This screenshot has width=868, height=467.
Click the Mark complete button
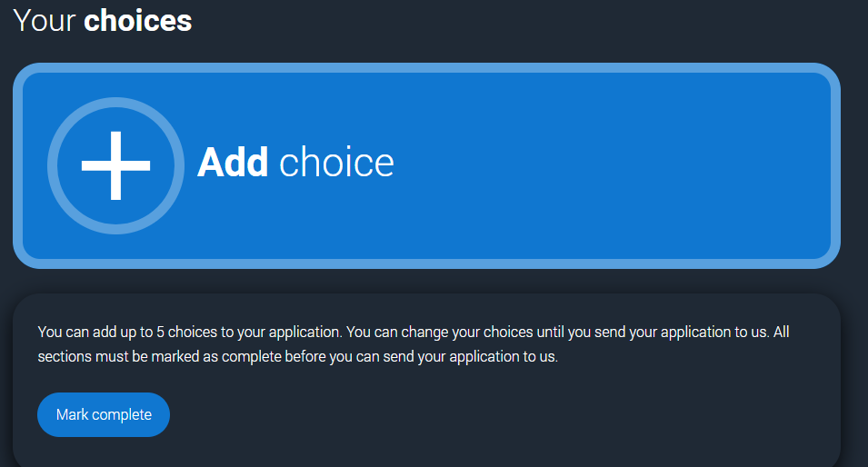pyautogui.click(x=104, y=414)
